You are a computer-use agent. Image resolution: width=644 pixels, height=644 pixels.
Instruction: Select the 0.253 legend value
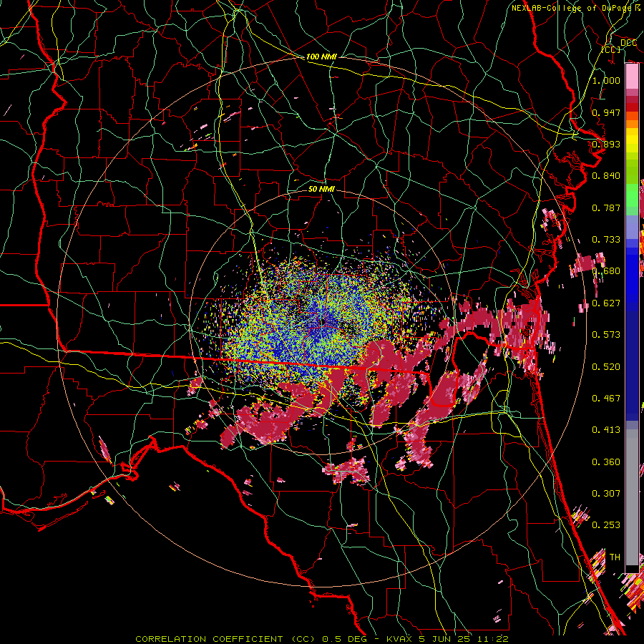click(x=606, y=525)
